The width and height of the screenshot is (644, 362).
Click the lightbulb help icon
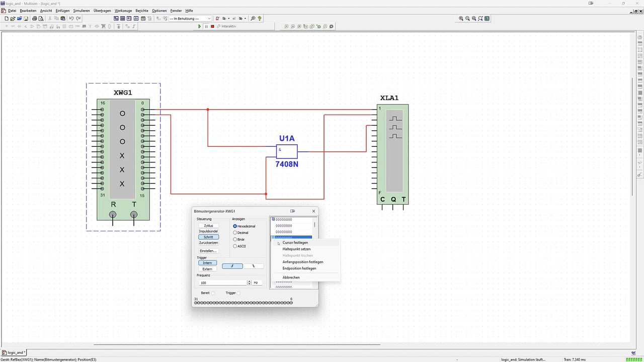pyautogui.click(x=260, y=19)
